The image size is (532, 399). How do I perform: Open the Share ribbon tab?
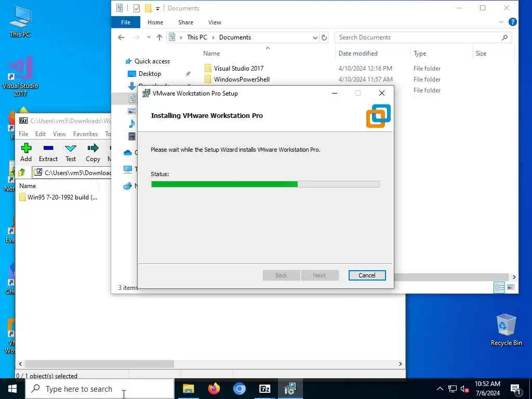[x=185, y=22]
